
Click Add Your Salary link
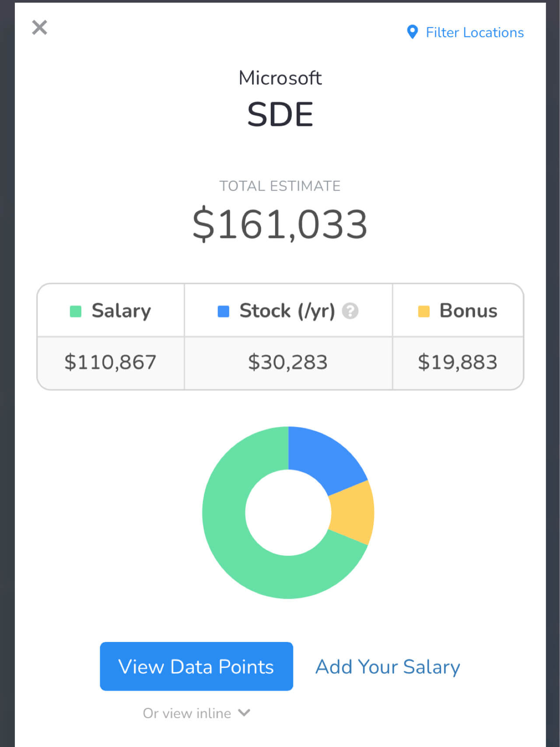pyautogui.click(x=388, y=667)
